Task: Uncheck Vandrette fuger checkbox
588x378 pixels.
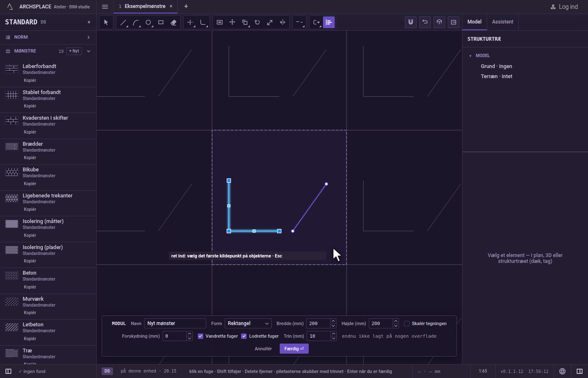Action: click(x=200, y=336)
